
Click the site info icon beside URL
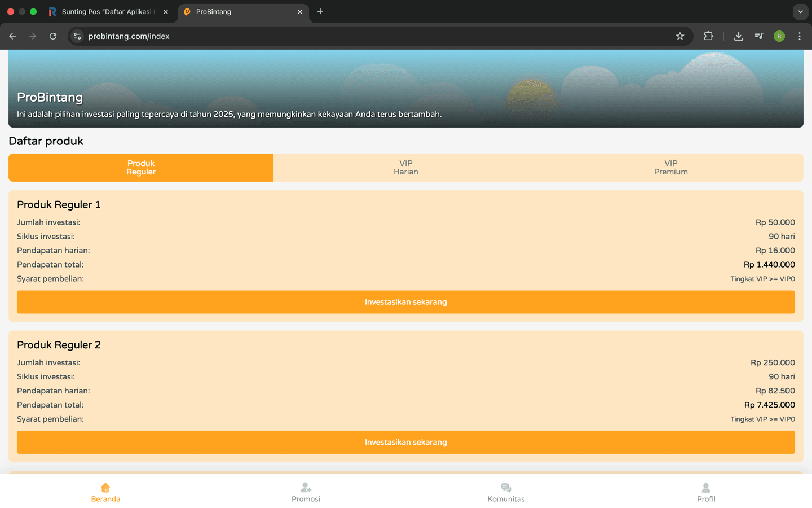[78, 36]
